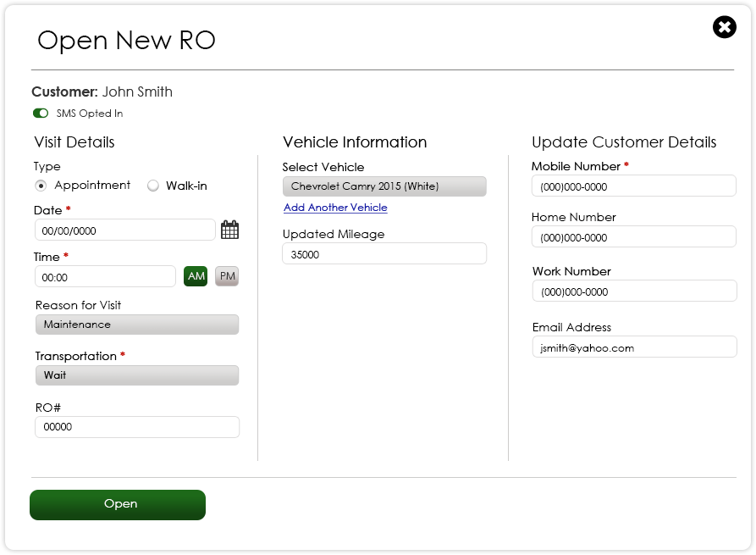This screenshot has height=555, width=756.
Task: Open the calendar date picker icon
Action: pyautogui.click(x=229, y=230)
